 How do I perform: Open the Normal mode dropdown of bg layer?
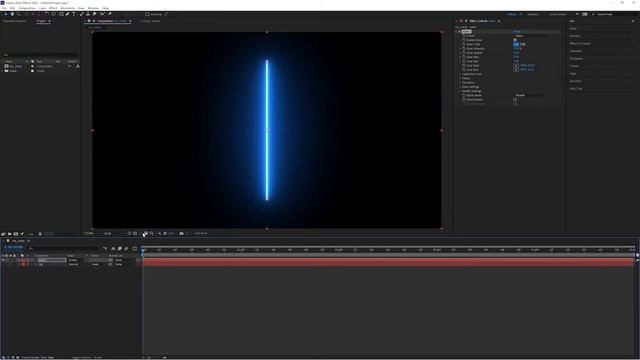[77, 264]
